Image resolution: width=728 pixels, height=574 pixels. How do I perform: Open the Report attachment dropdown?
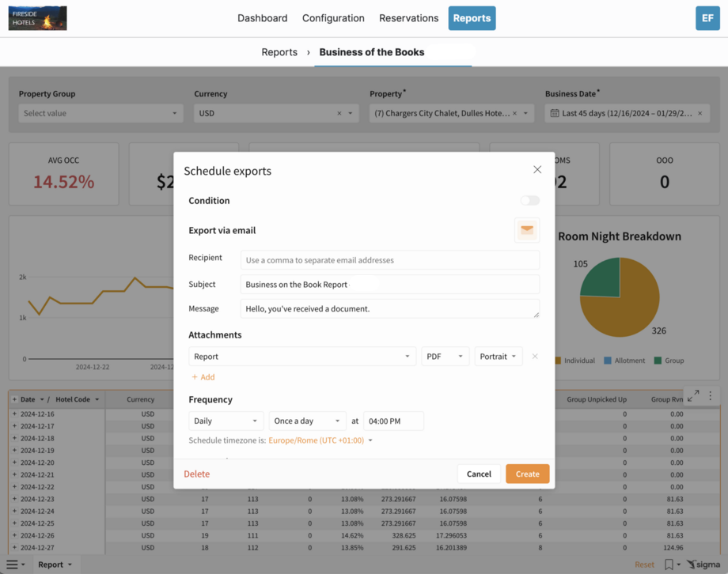click(302, 357)
